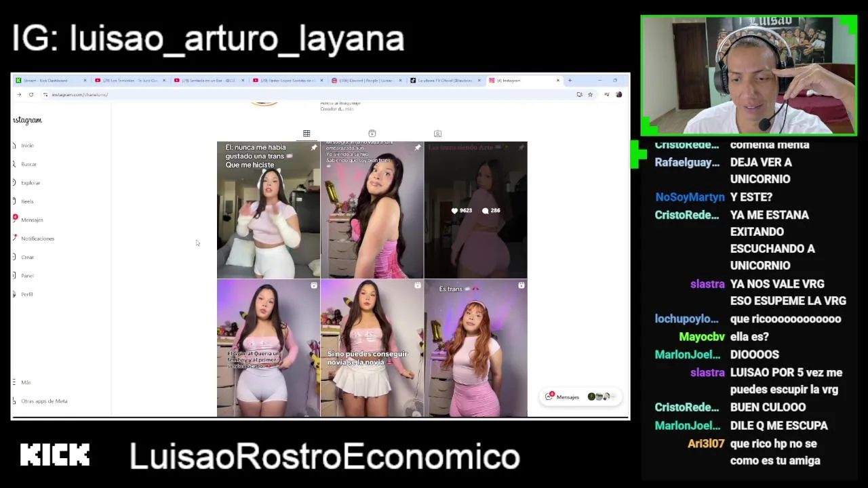868x488 pixels.
Task: Open Reels from the sidebar
Action: click(x=27, y=201)
